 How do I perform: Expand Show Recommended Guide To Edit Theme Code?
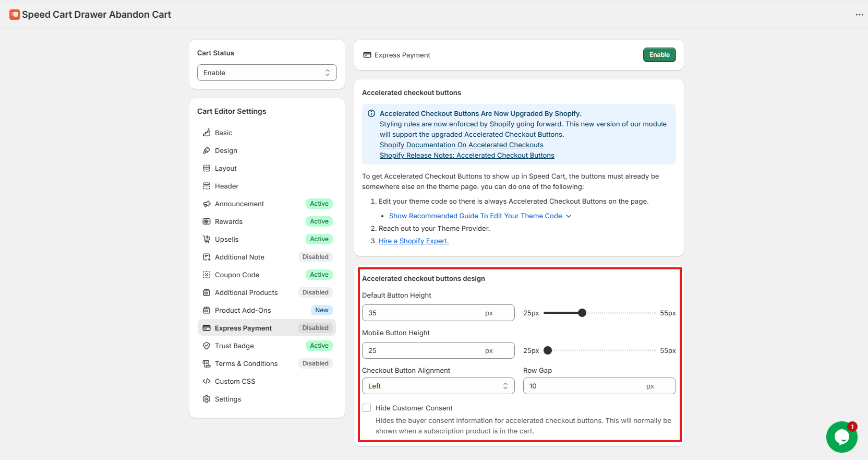point(480,216)
